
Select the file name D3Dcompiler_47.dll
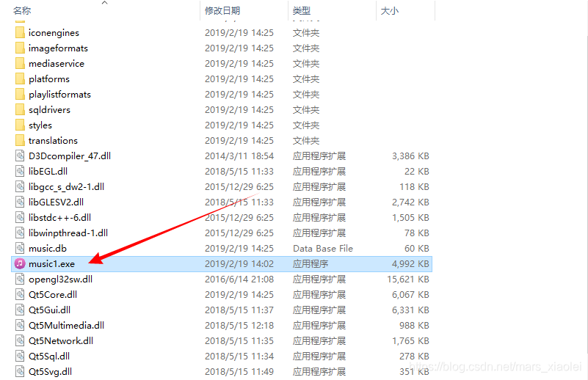[70, 156]
